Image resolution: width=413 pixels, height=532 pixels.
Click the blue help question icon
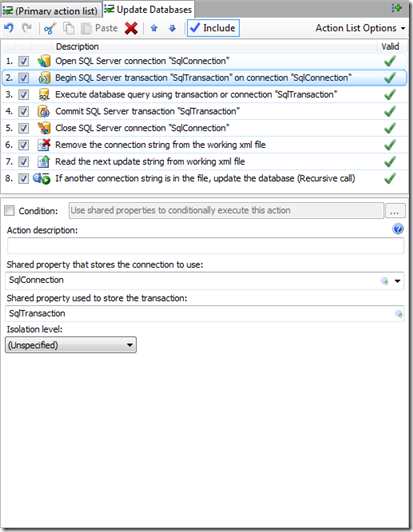point(398,229)
